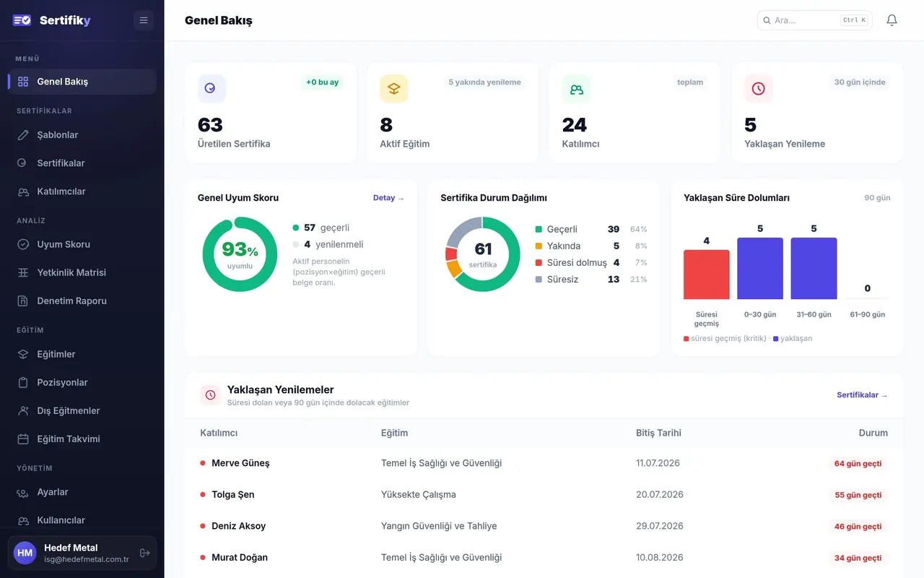Click the Hedef Metal account profile
The image size is (924, 578).
(82, 553)
